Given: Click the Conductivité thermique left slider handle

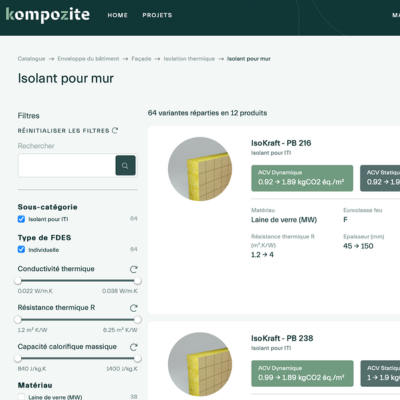Looking at the screenshot, I should tap(18, 281).
